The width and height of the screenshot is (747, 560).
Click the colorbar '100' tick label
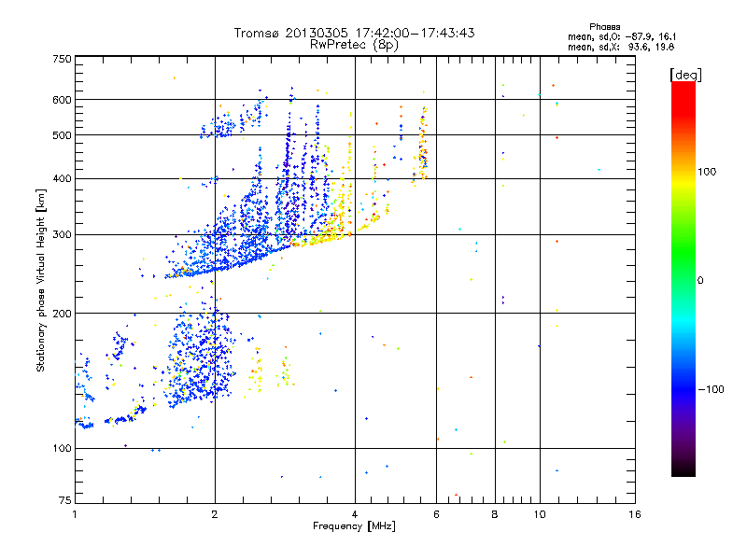click(707, 172)
